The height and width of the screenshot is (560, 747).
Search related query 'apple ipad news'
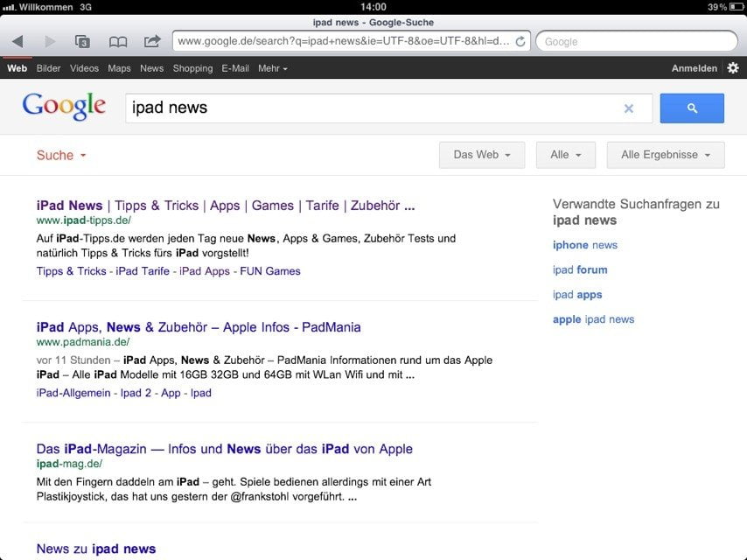coord(593,319)
